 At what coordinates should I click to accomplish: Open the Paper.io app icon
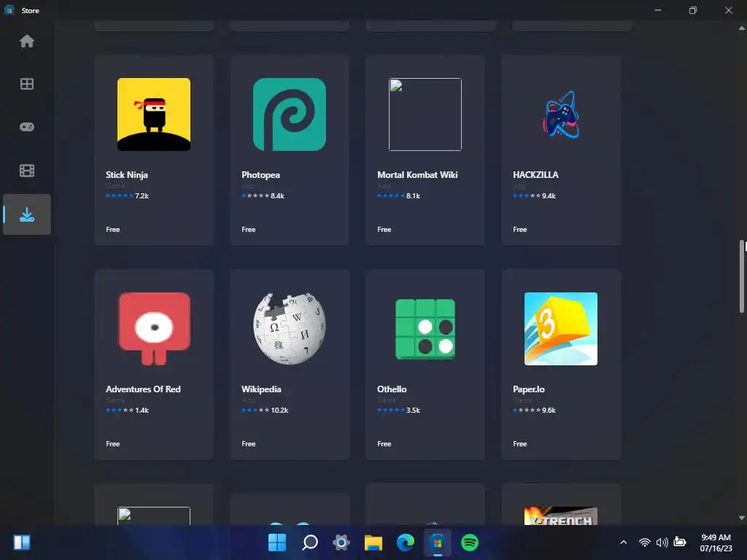[561, 329]
